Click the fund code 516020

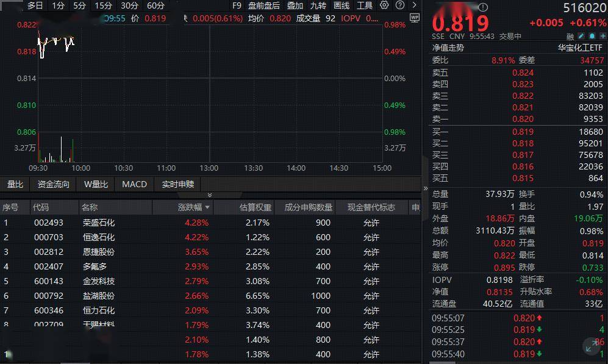pyautogui.click(x=584, y=8)
